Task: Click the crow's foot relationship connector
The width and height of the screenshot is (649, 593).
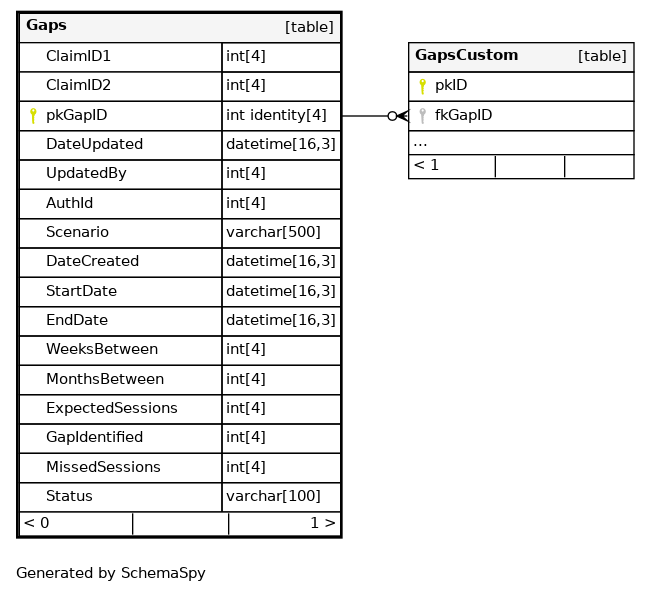Action: coord(397,116)
